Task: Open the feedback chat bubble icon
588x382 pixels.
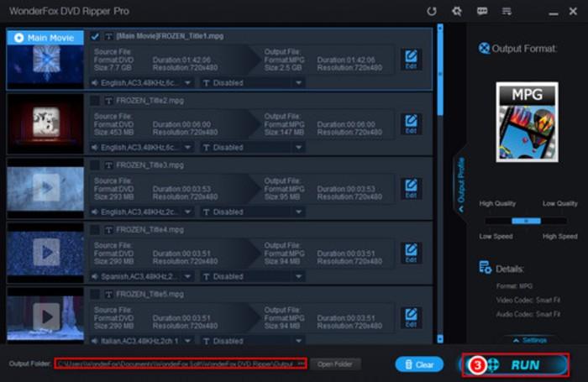Action: [x=482, y=11]
